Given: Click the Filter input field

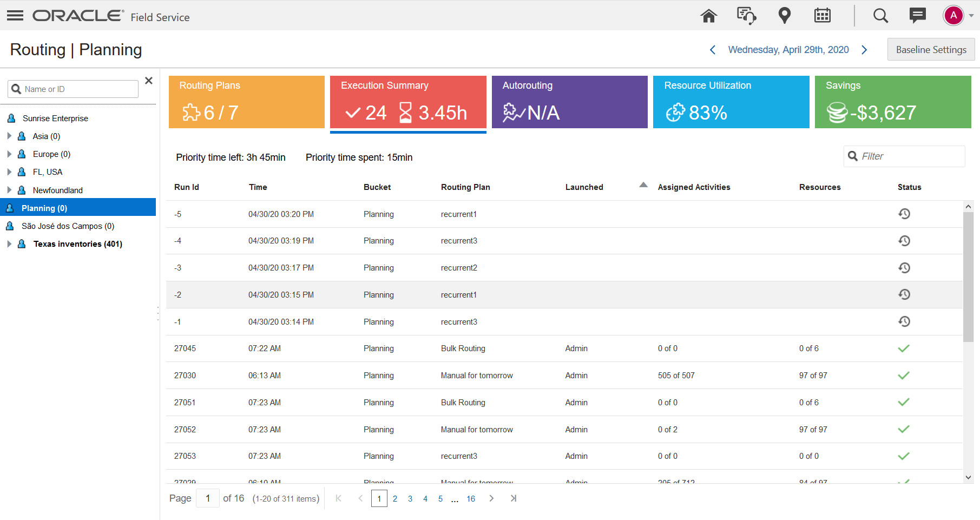Looking at the screenshot, I should [x=910, y=156].
